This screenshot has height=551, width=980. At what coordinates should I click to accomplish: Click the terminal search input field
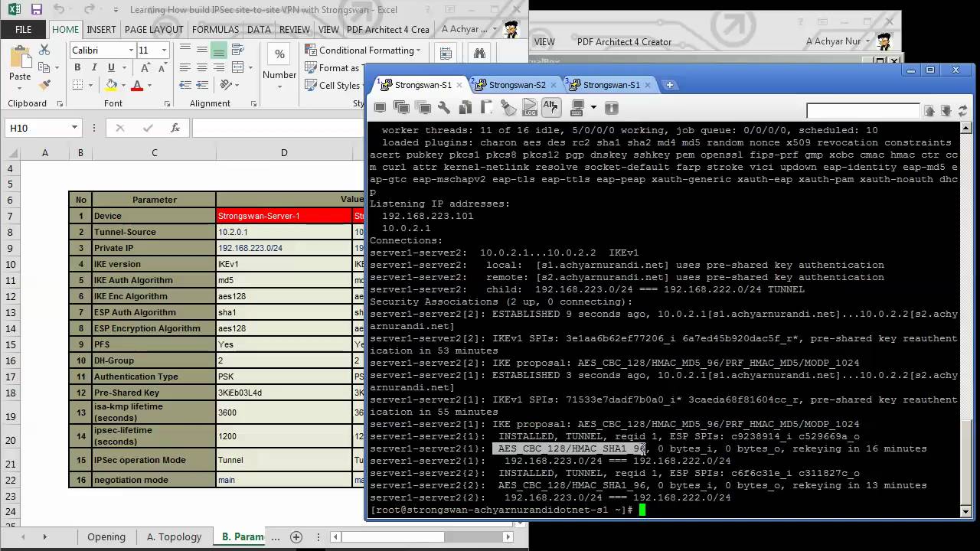pos(863,112)
